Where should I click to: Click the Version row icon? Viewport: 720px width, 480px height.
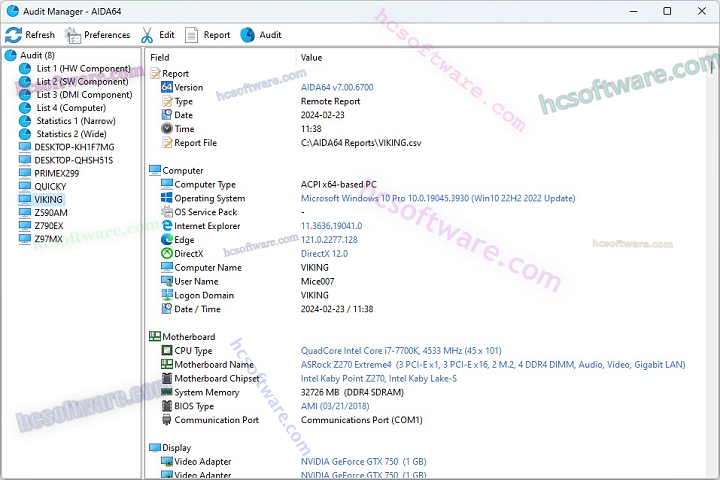point(167,87)
